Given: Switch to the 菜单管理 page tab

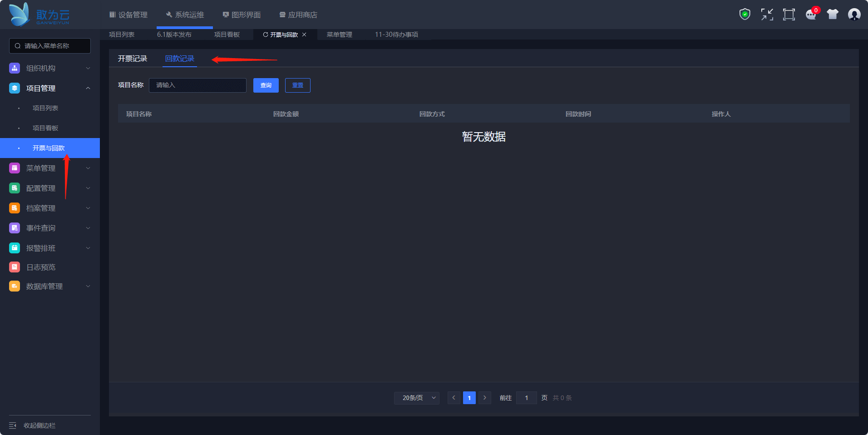Looking at the screenshot, I should point(340,35).
